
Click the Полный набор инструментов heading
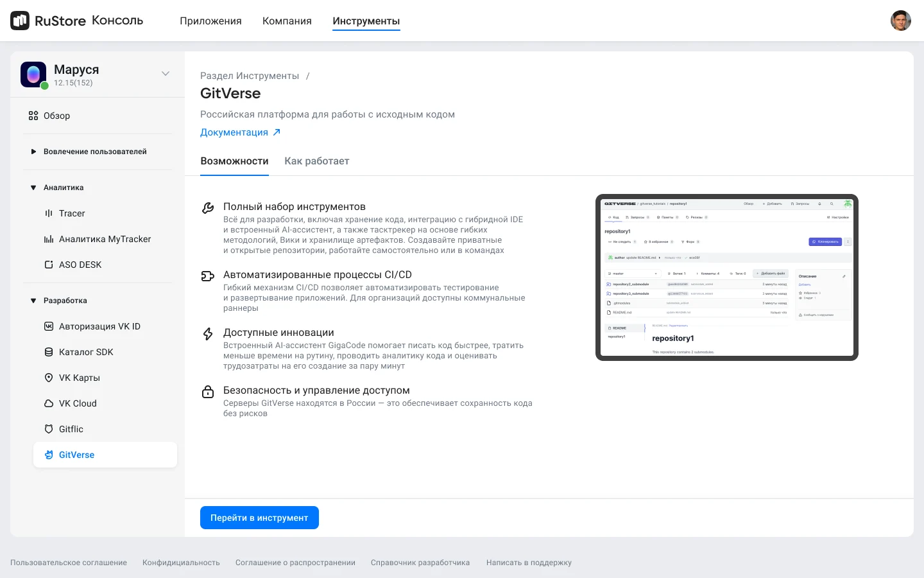295,207
